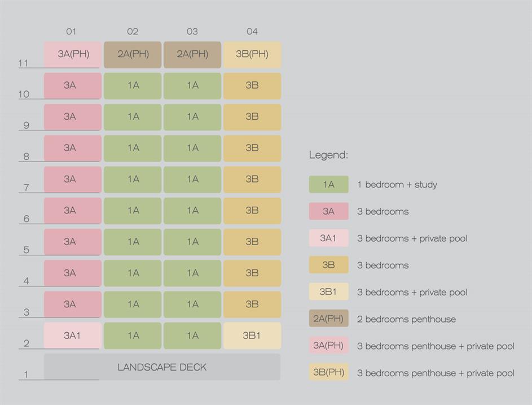Select 2A(PH) unit in column 03
The image size is (532, 405).
click(x=192, y=55)
